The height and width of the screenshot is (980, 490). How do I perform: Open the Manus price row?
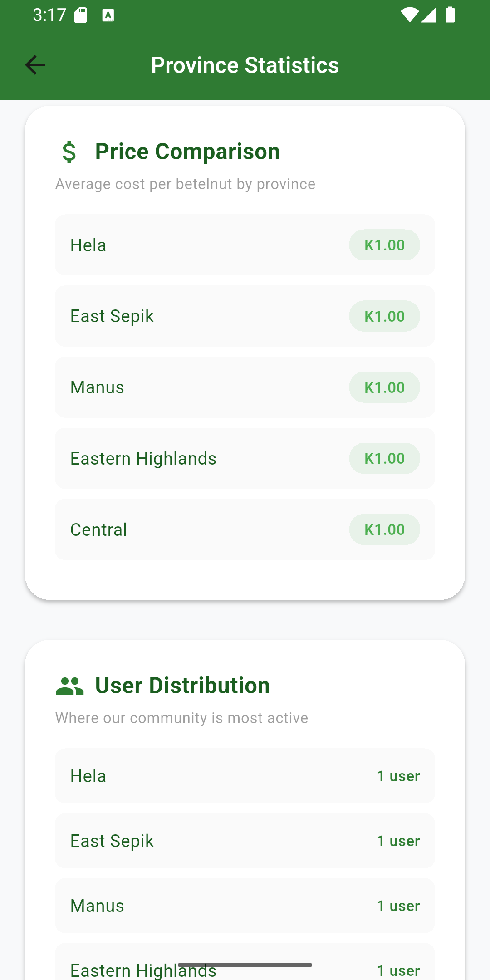[245, 387]
